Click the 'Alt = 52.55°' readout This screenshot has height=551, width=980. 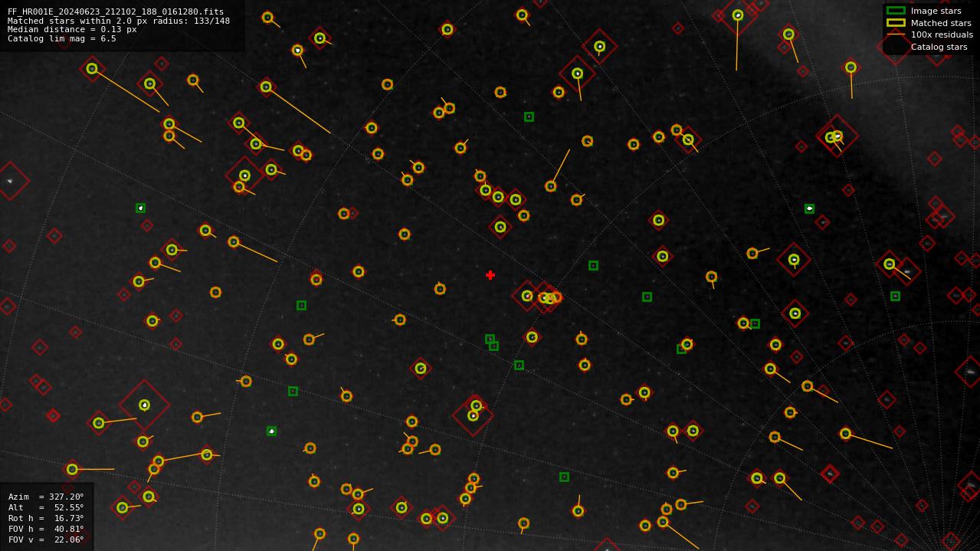[46, 507]
